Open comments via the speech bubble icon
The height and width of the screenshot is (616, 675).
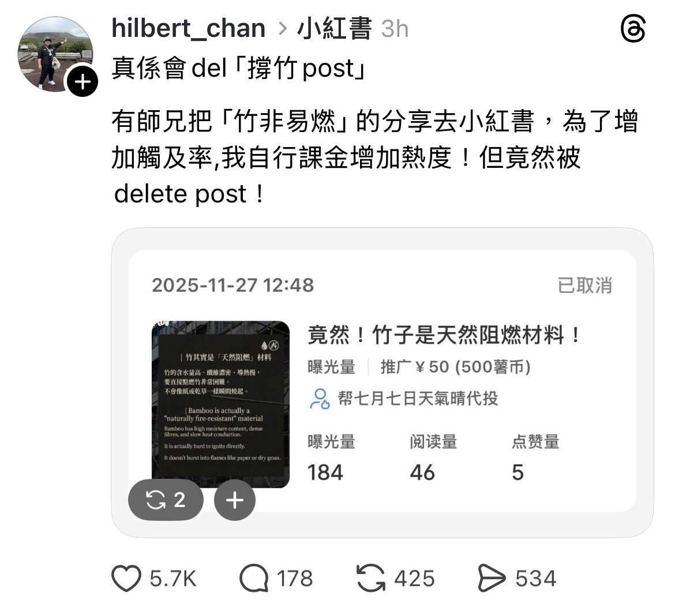[254, 578]
